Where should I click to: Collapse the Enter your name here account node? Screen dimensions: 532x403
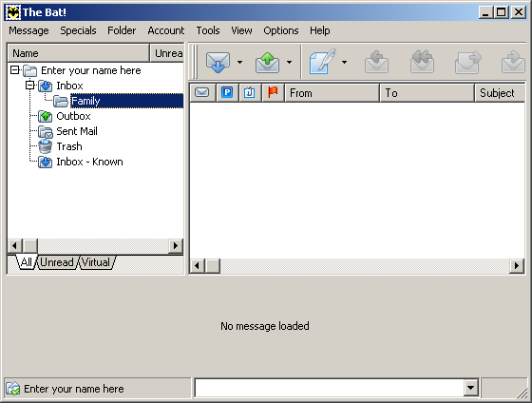[x=14, y=70]
